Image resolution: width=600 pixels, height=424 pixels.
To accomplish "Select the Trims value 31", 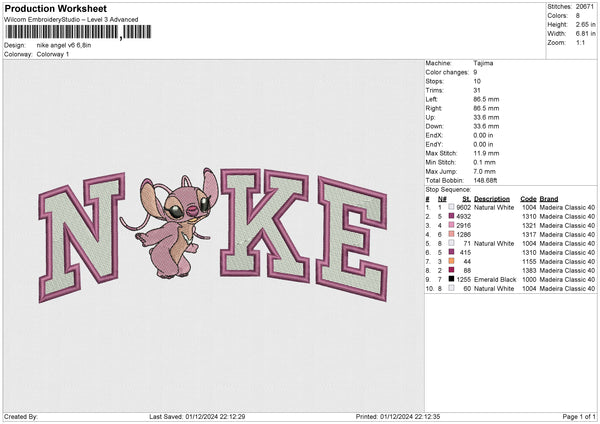I will pos(477,90).
